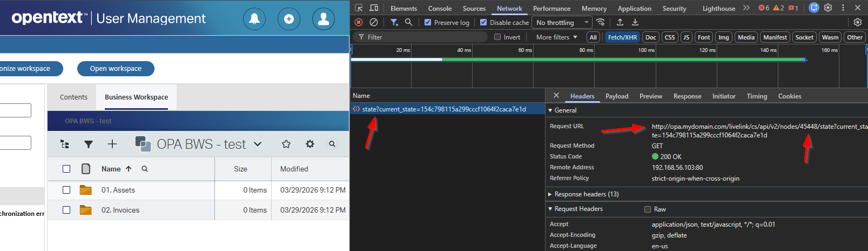Collapse the Request Headers section

(x=550, y=209)
